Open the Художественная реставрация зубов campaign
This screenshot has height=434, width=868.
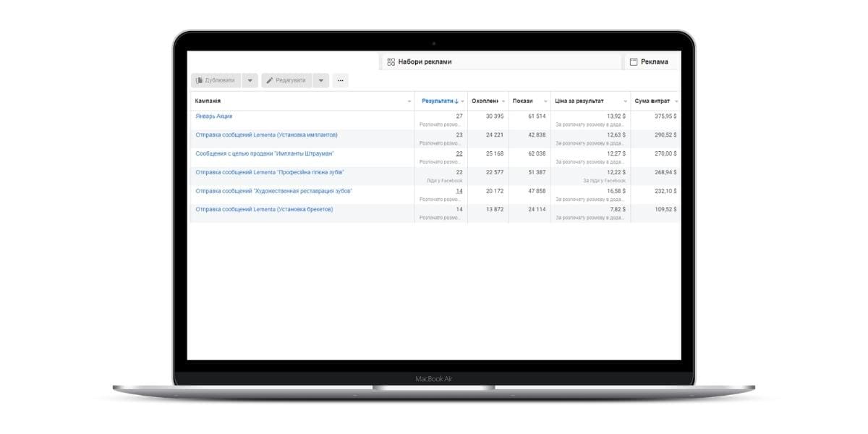pyautogui.click(x=274, y=192)
